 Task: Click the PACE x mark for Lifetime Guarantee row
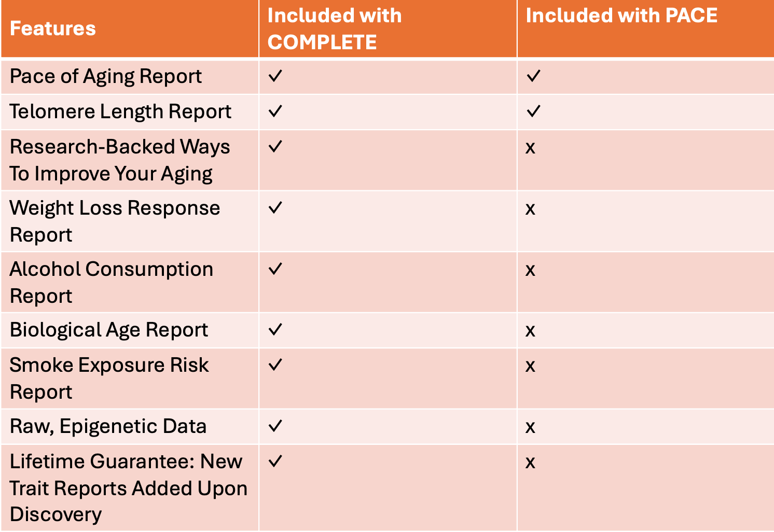click(530, 463)
